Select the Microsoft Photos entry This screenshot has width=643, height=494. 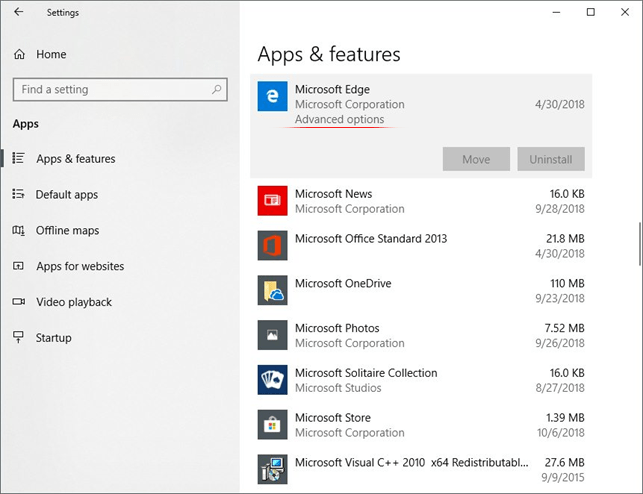click(x=421, y=335)
